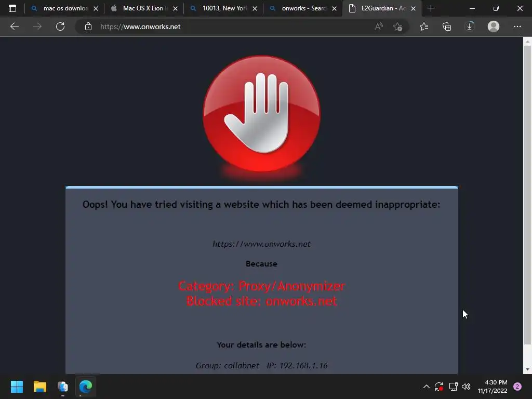Close the onworks - Search tab
532x399 pixels.
(x=334, y=8)
